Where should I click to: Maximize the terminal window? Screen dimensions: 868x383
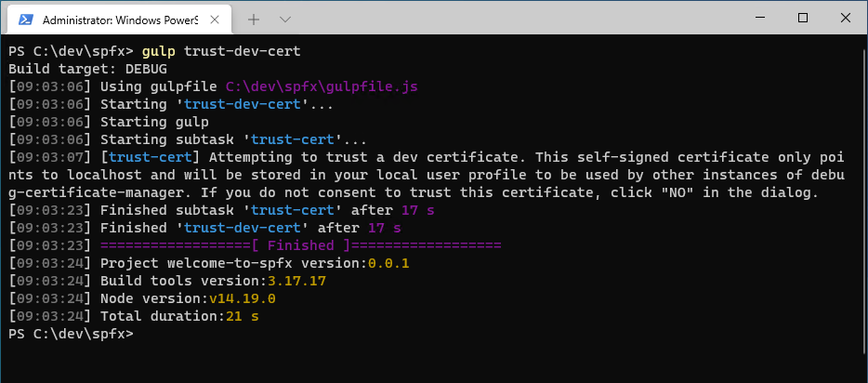(803, 18)
